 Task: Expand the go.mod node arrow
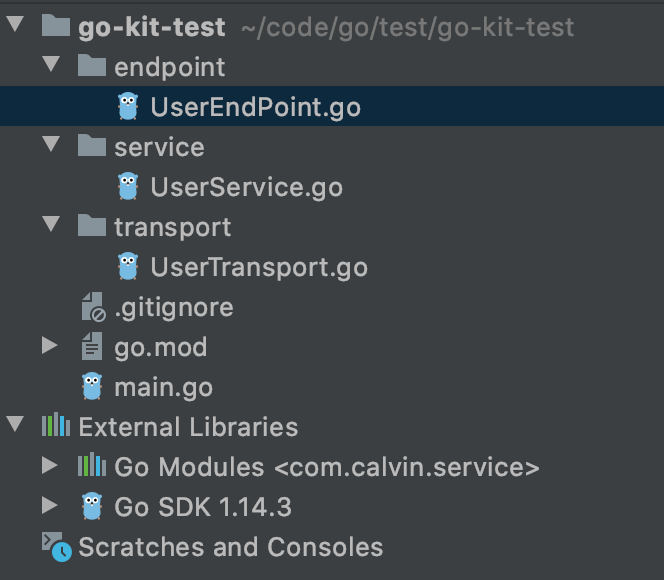(50, 347)
